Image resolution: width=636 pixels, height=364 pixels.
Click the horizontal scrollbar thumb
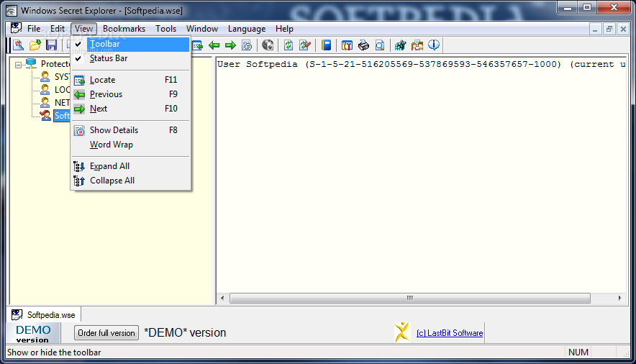[x=409, y=298]
